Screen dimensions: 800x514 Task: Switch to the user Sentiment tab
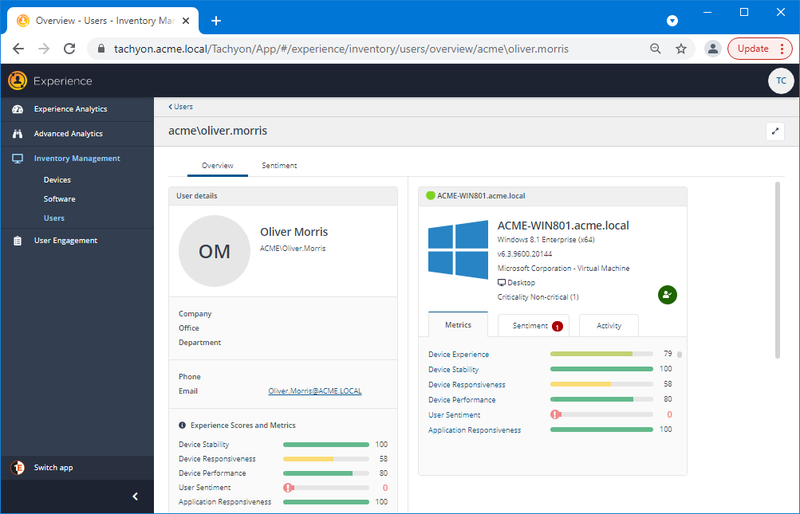[279, 166]
